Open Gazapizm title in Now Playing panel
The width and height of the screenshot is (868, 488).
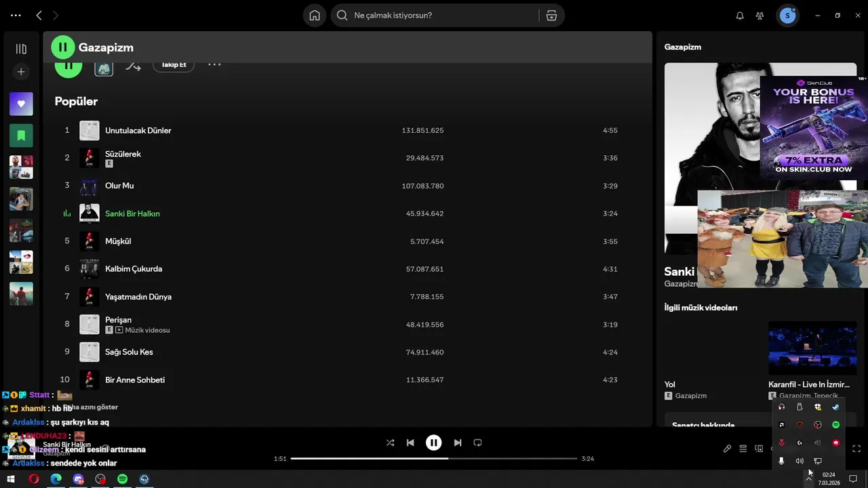683,47
